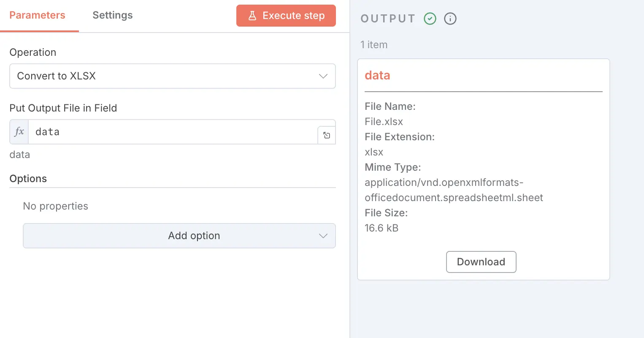Click the flask icon on Execute step
644x338 pixels.
click(x=252, y=15)
